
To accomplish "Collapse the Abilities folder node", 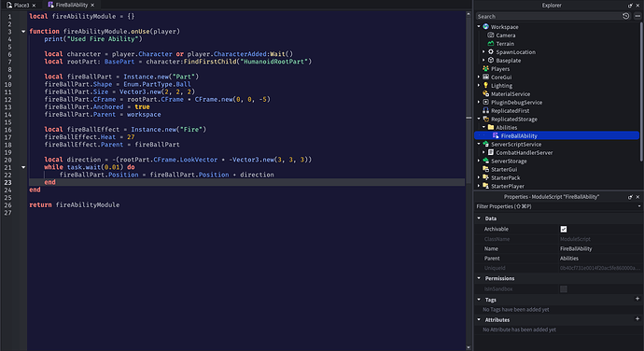I will 483,127.
